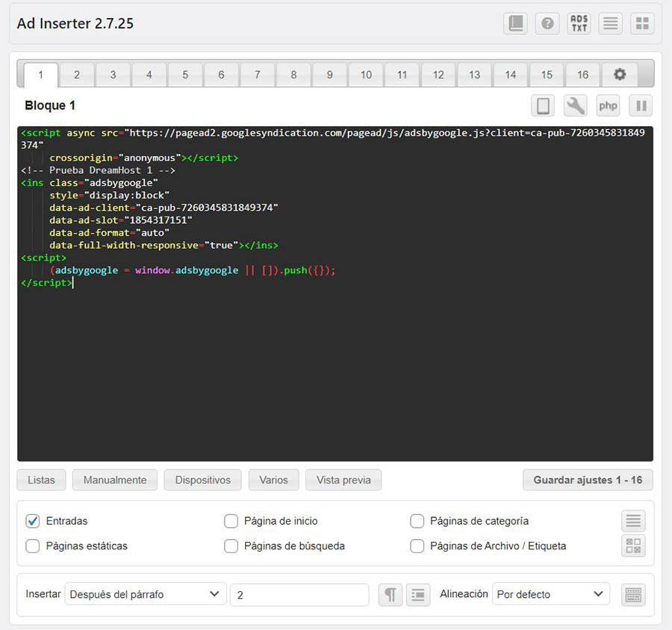Click the paragraph counting pilcrow icon
Image resolution: width=672 pixels, height=630 pixels.
(390, 595)
